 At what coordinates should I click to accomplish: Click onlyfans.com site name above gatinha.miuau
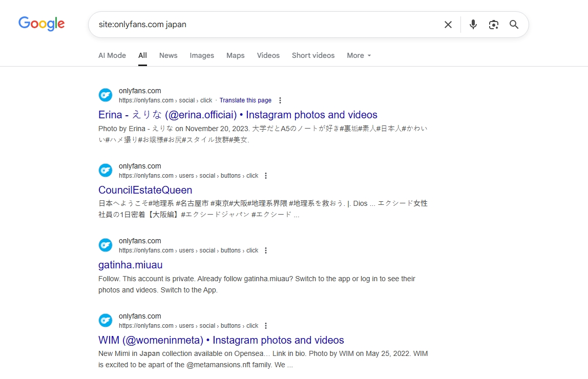click(140, 241)
